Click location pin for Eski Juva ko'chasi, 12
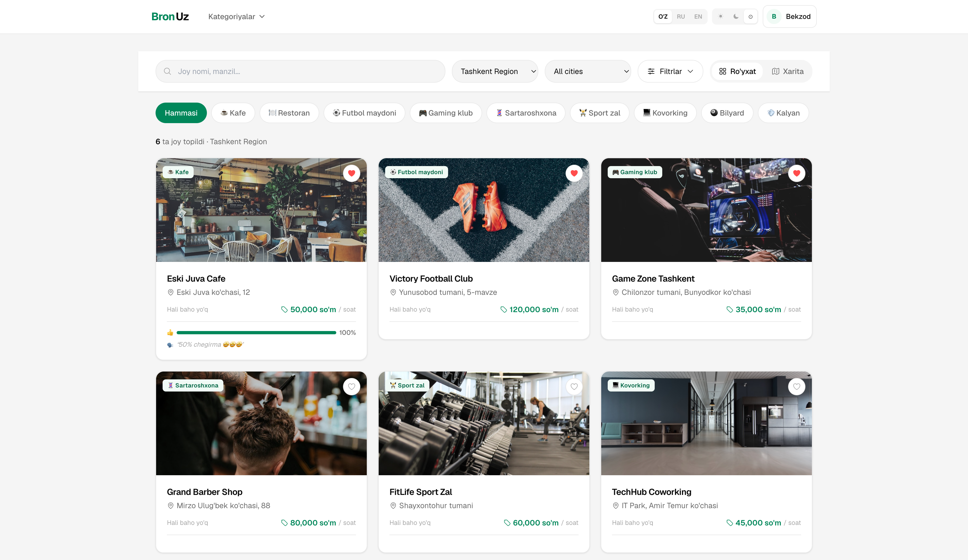 coord(170,292)
